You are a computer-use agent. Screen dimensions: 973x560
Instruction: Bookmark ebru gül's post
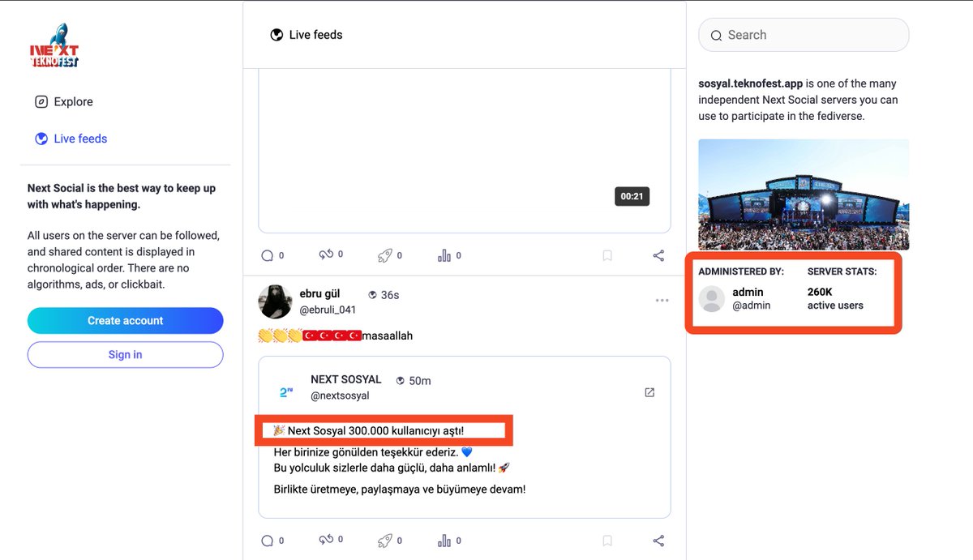click(607, 541)
